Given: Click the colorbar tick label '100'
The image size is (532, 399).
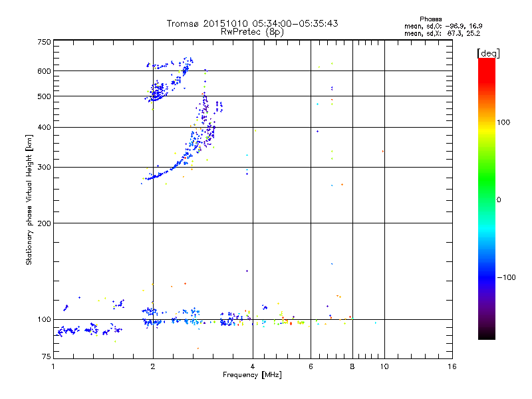Looking at the screenshot, I should tap(503, 122).
